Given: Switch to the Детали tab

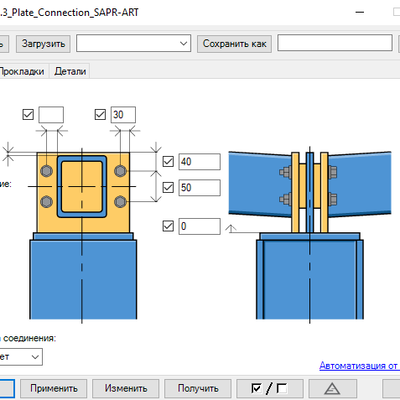Looking at the screenshot, I should (70, 71).
